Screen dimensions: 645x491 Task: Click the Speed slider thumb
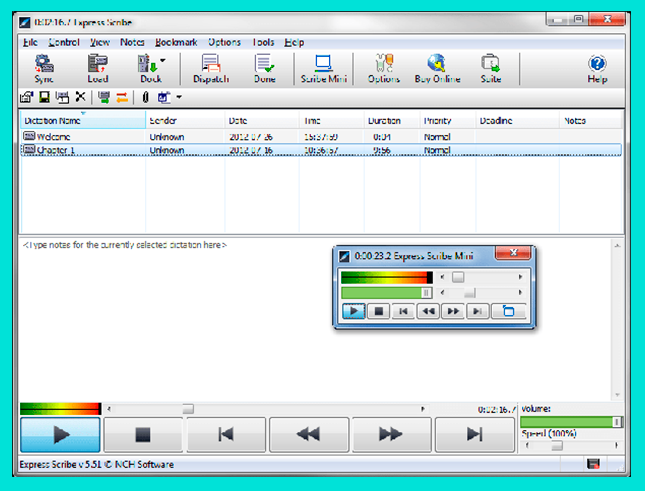(x=557, y=447)
